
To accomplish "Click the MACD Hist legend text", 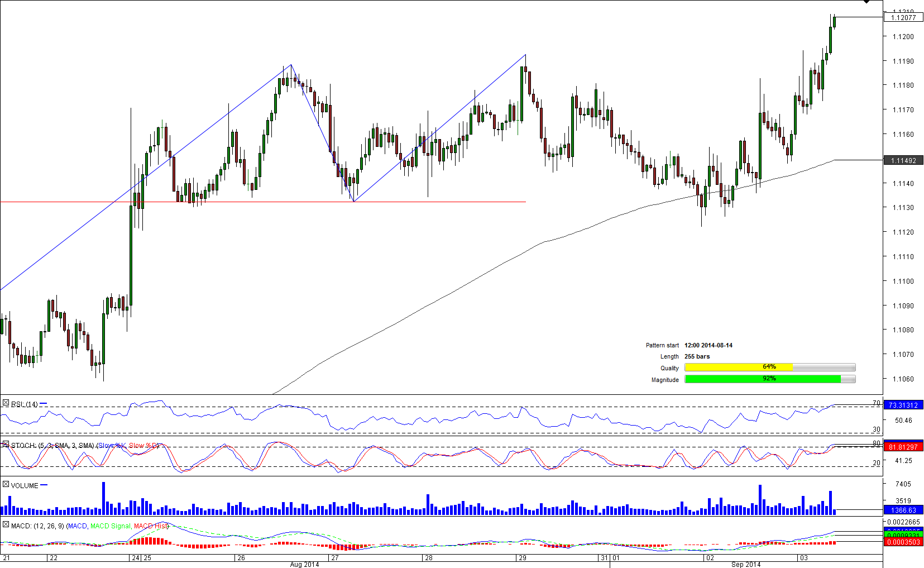I will point(150,526).
